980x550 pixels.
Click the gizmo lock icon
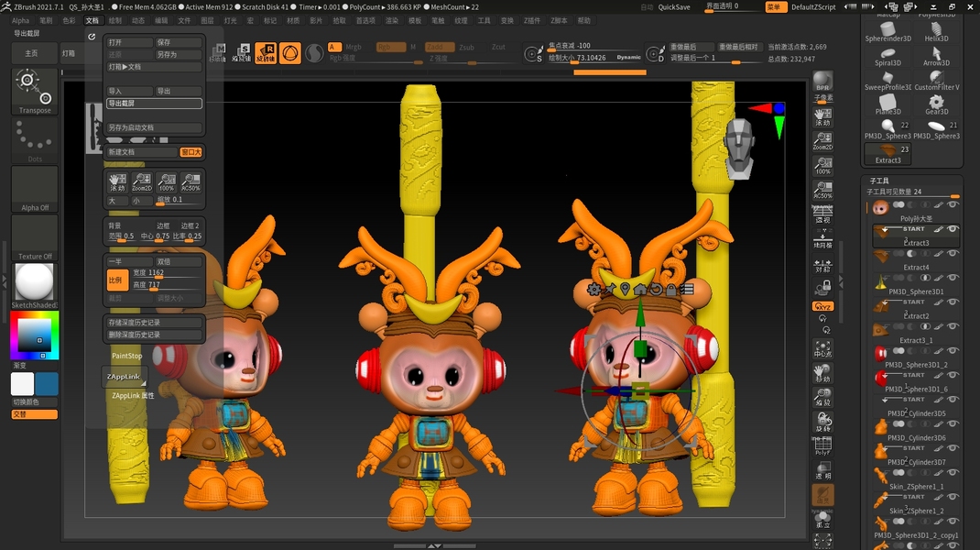pos(671,289)
